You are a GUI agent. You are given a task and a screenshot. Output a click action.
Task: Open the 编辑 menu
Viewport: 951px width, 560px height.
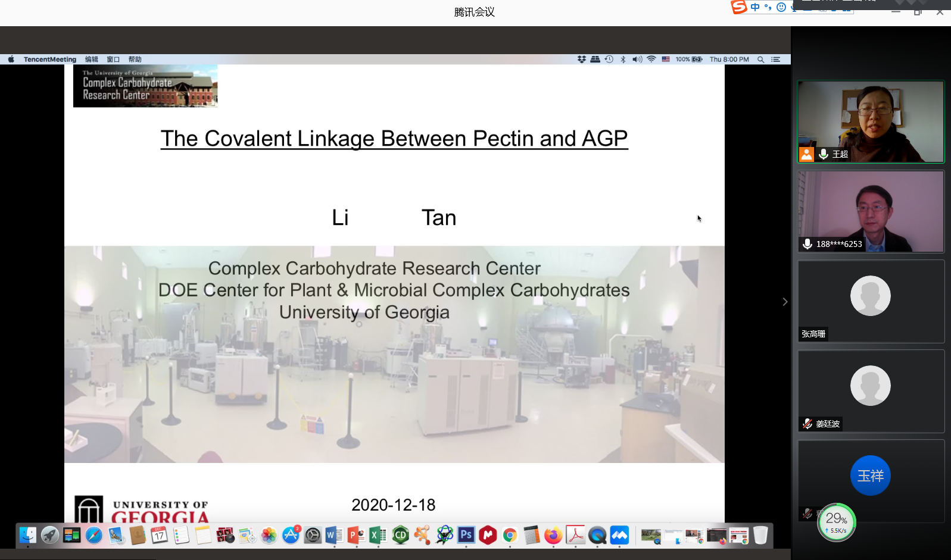point(91,60)
